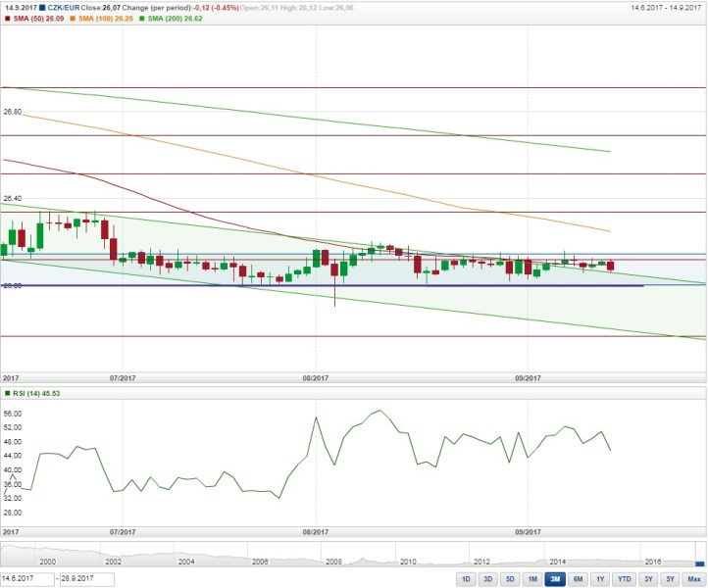Click the SMA (100) orange legend marker
708x588 pixels.
(x=71, y=20)
